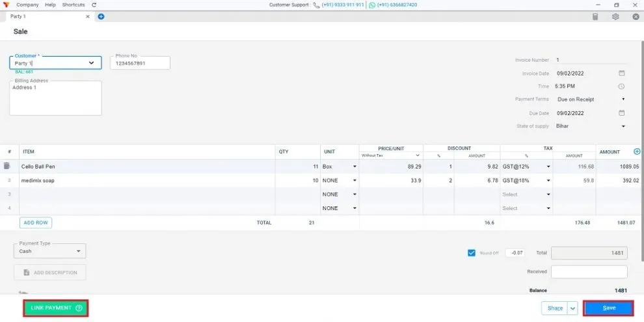Open the Time clock picker
Screen dimensions: 644x322
point(621,87)
